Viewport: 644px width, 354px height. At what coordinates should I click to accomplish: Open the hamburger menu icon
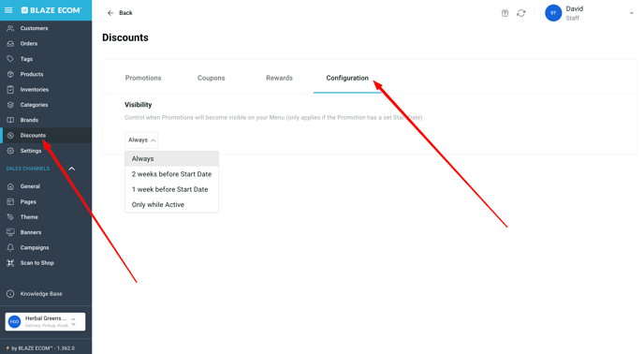(x=8, y=10)
